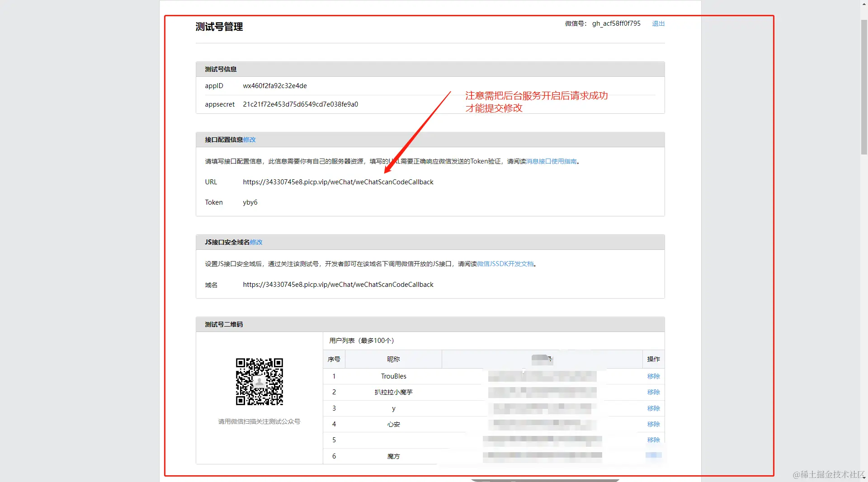
Task: Click the 用户列表（最多100个）label
Action: point(362,341)
